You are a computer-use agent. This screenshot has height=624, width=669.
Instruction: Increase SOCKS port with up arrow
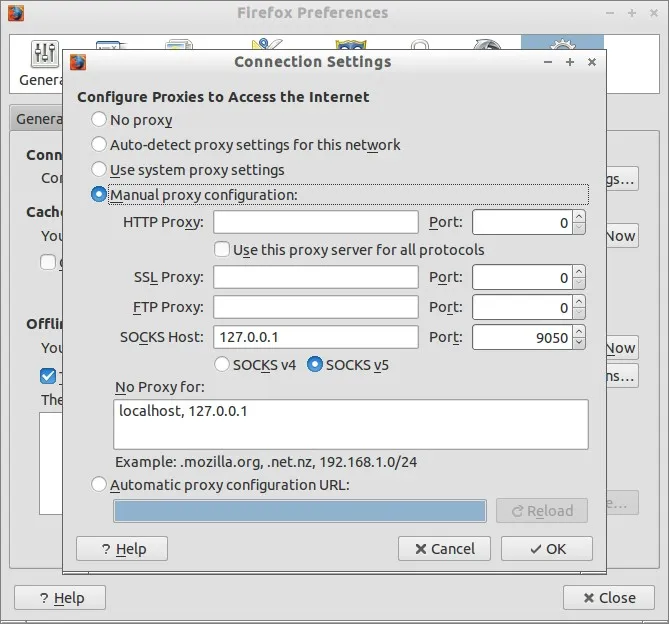point(579,331)
